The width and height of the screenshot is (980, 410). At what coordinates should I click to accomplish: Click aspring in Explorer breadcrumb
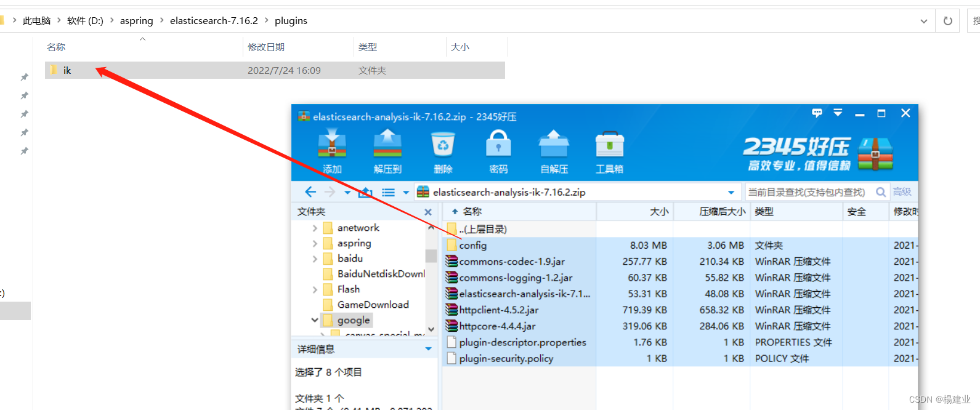click(x=136, y=21)
